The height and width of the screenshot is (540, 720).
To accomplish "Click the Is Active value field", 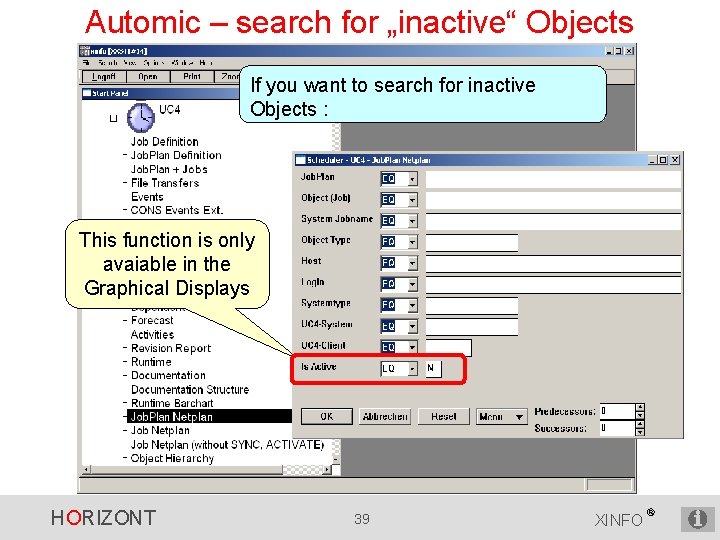I will coord(433,369).
